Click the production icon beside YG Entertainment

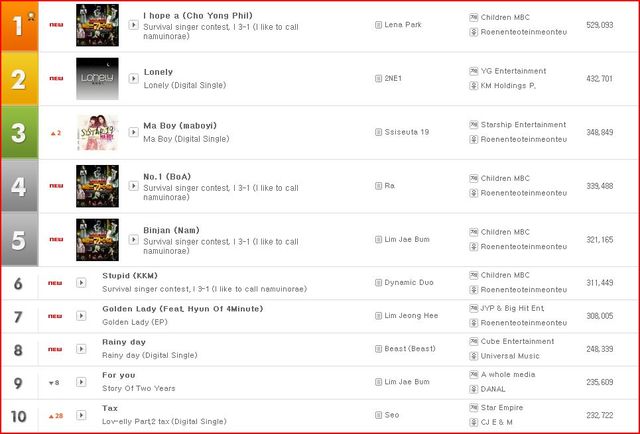[473, 71]
